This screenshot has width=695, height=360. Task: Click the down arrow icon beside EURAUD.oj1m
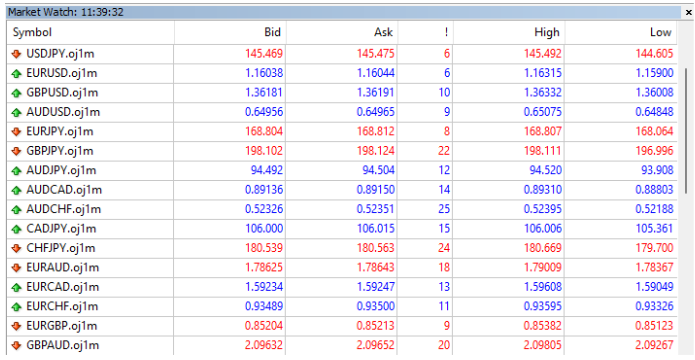coord(16,268)
